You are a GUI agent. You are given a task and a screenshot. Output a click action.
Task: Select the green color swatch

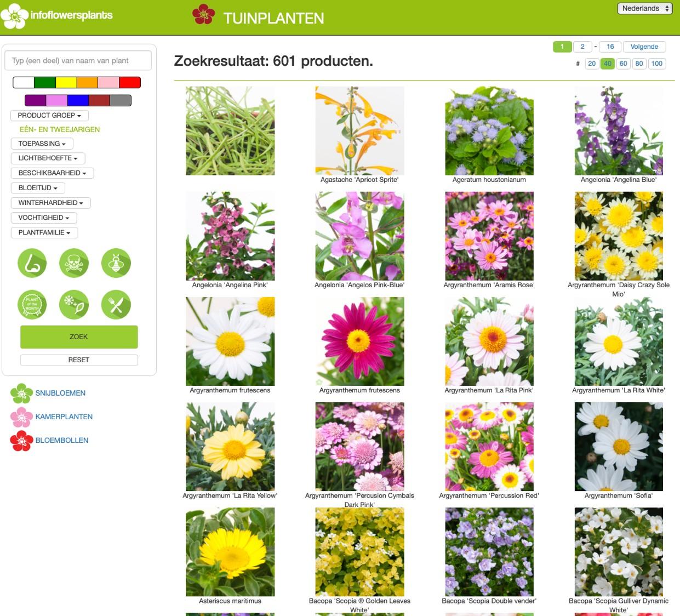[x=45, y=83]
